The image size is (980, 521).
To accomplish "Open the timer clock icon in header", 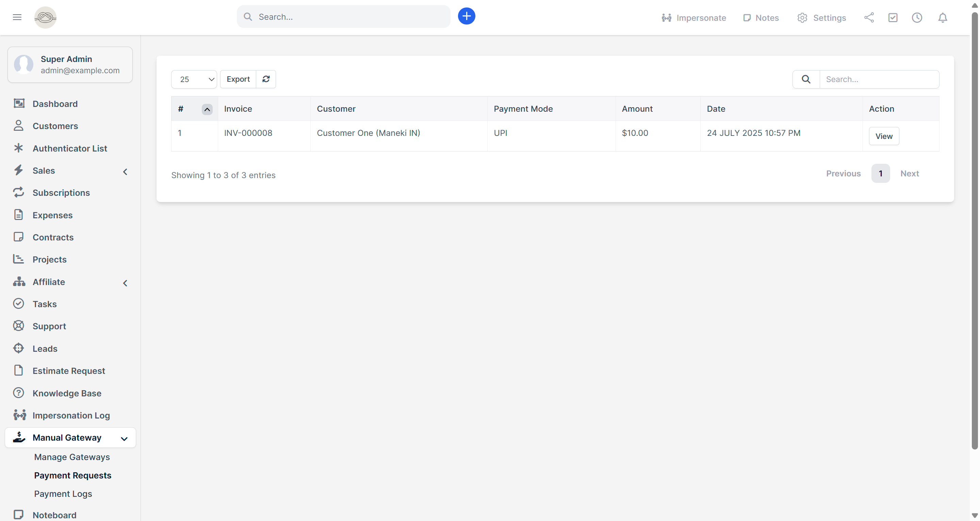I will point(917,17).
